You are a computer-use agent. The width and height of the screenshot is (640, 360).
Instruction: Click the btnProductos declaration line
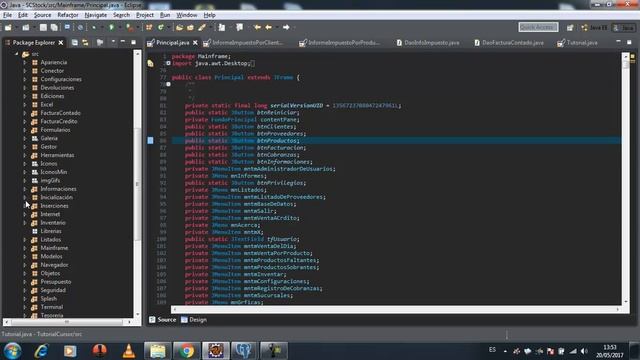pyautogui.click(x=396, y=140)
